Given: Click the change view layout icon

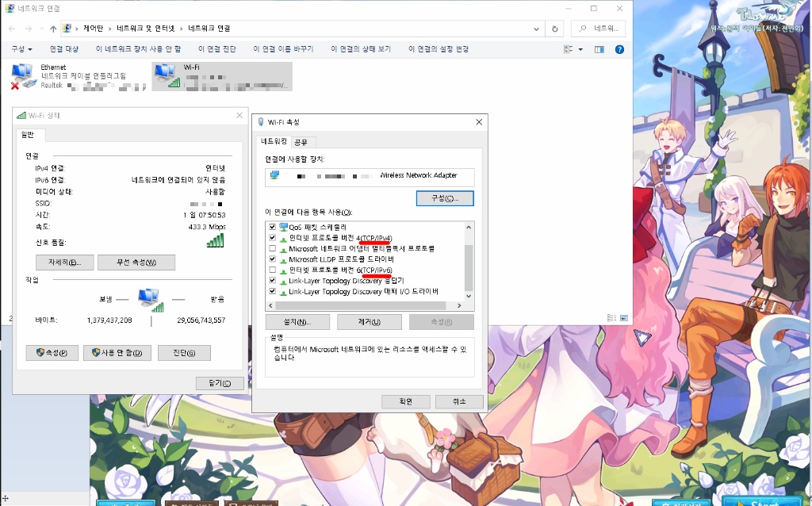Looking at the screenshot, I should [x=568, y=49].
